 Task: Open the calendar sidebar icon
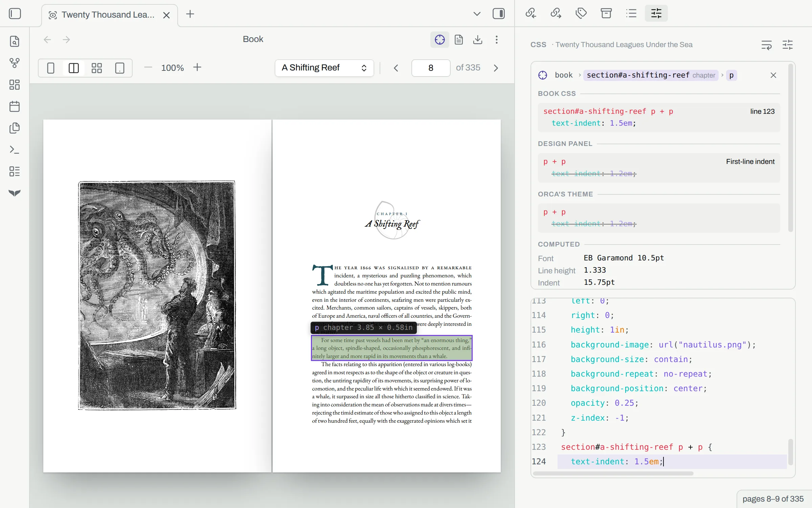(15, 106)
